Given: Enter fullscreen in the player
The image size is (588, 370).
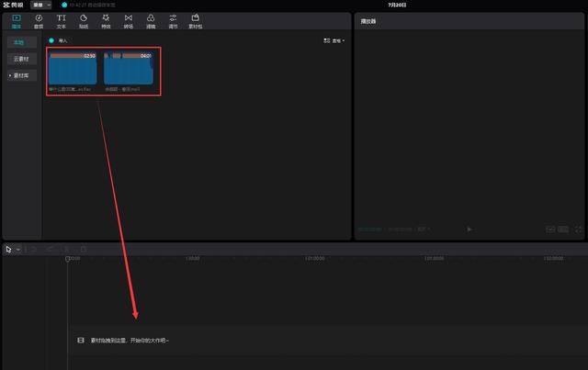Looking at the screenshot, I should [x=578, y=229].
